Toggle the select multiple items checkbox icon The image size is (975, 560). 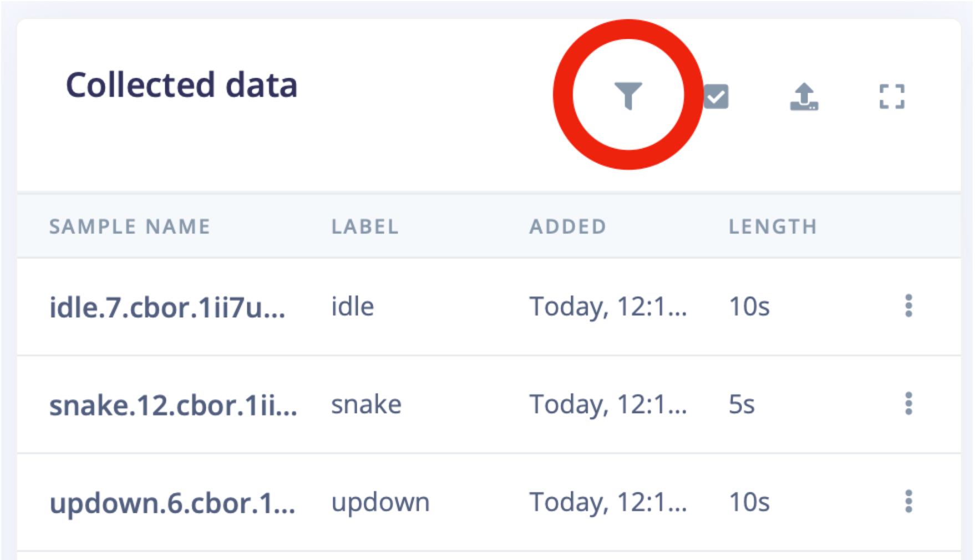(716, 96)
